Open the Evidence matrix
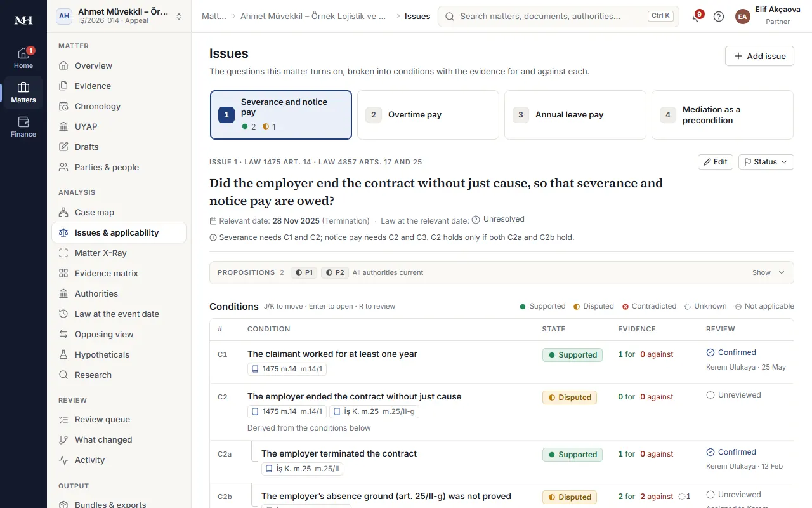 pyautogui.click(x=119, y=273)
